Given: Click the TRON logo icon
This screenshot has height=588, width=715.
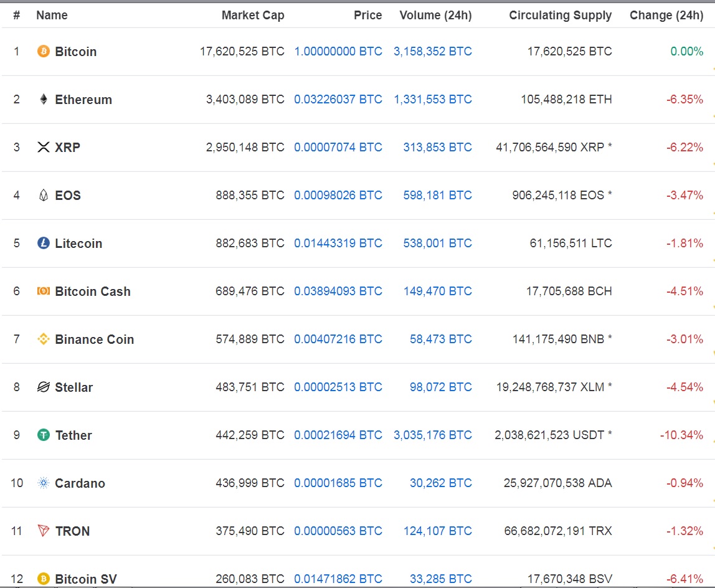Looking at the screenshot, I should (44, 531).
